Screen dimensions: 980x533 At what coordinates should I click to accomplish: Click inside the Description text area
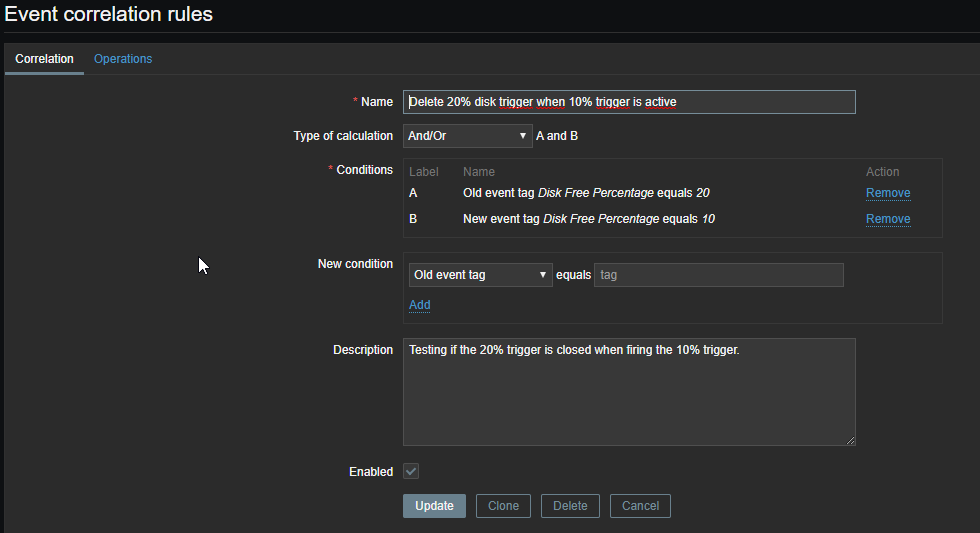point(629,391)
